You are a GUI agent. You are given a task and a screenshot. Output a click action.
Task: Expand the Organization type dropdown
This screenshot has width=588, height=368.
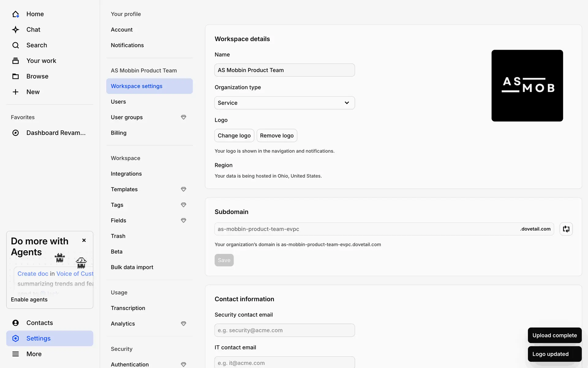pos(285,103)
